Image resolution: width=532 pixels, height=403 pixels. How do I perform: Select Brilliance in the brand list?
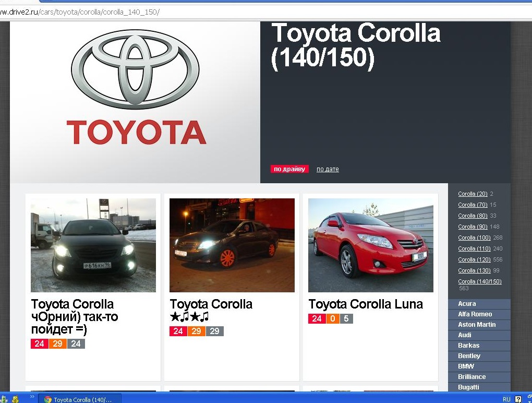coord(479,377)
